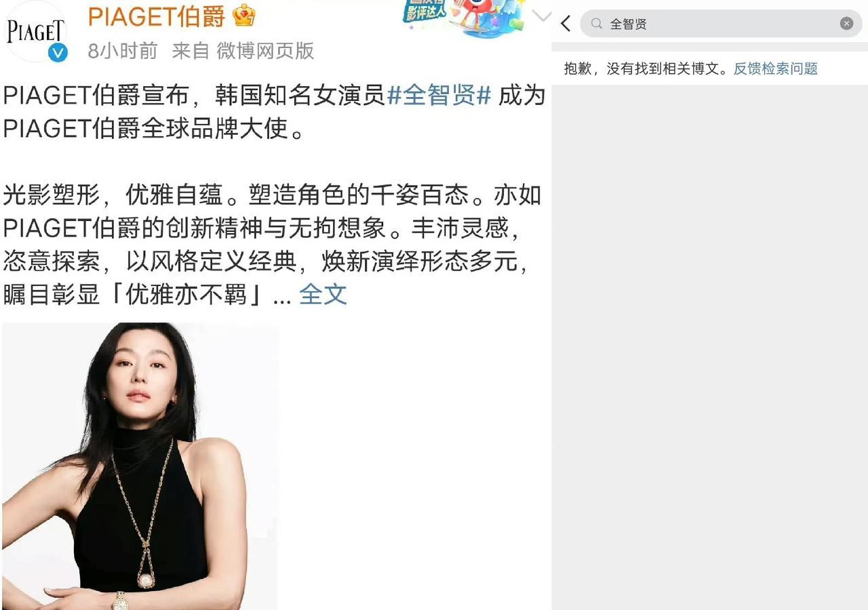Click 反馈检索问题 link
868x610 pixels.
(776, 68)
